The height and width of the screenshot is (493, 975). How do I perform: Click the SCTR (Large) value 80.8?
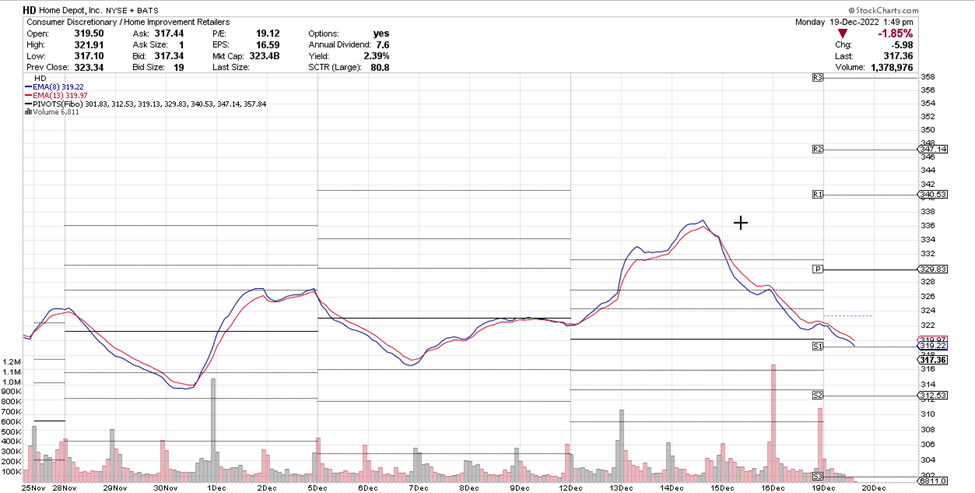pos(379,67)
